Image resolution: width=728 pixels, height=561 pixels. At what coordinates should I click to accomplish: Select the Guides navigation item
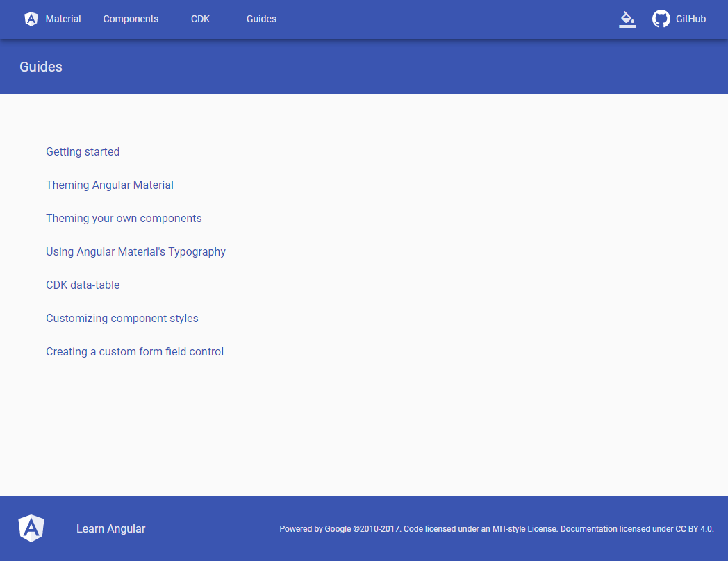(261, 19)
